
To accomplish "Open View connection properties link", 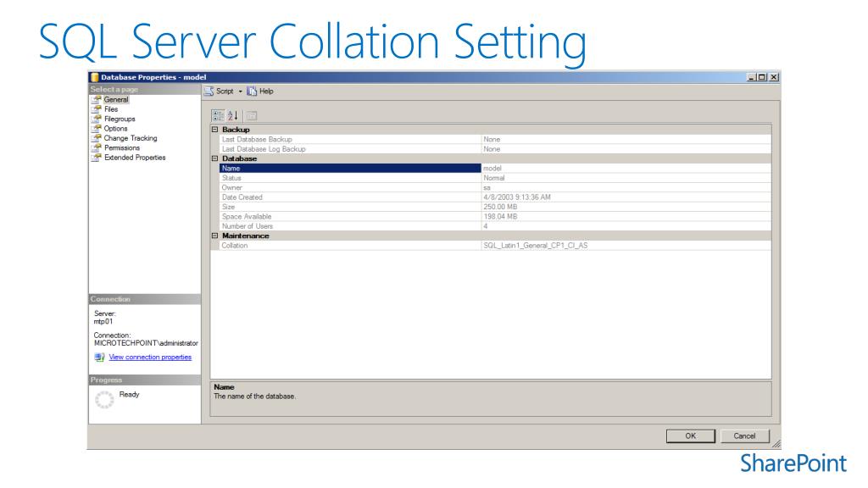I will pyautogui.click(x=150, y=358).
